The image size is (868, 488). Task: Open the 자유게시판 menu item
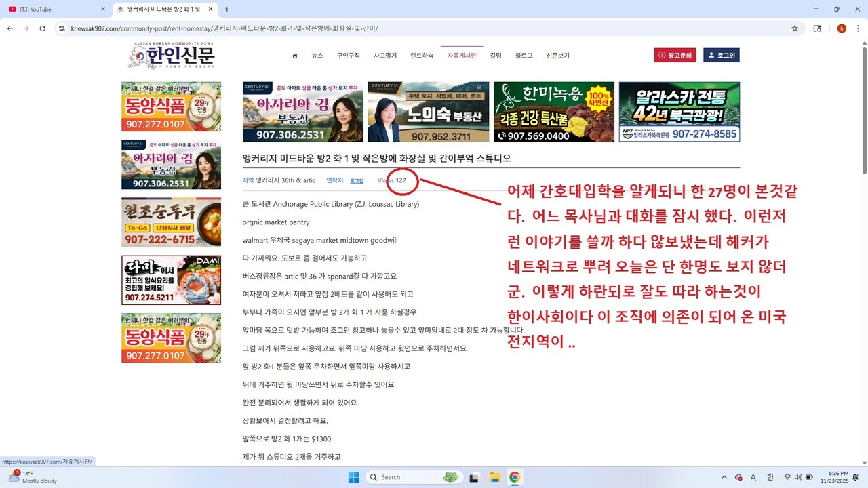[461, 56]
